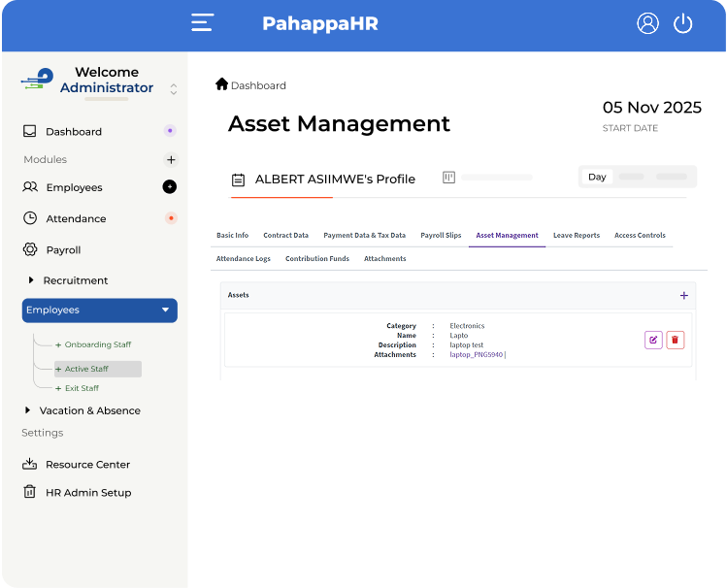Collapse the Employees dropdown menu
The height and width of the screenshot is (588, 727).
(165, 310)
